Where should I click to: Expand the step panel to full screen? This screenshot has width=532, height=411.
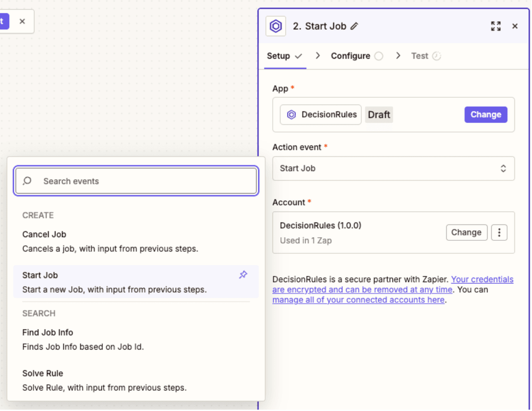coord(496,26)
